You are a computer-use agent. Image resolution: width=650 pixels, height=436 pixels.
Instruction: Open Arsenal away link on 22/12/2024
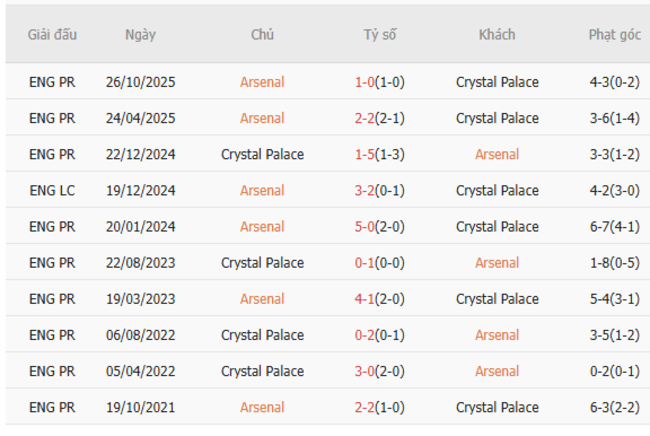tap(497, 154)
